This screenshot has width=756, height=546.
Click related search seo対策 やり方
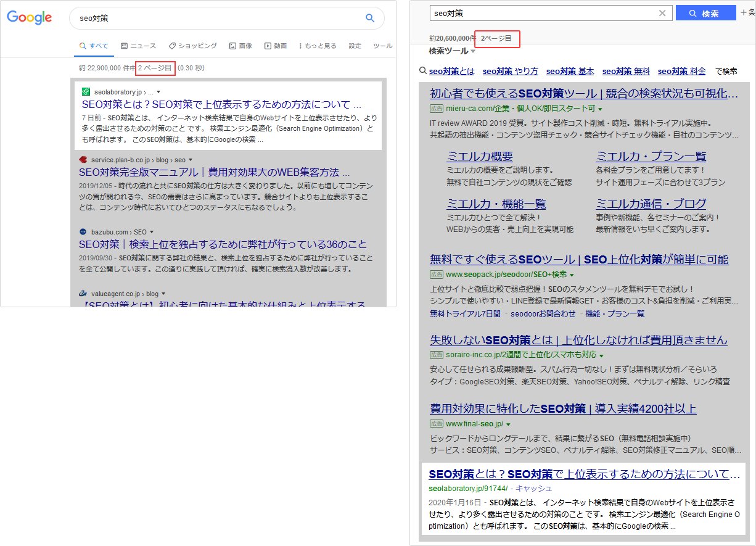[511, 71]
